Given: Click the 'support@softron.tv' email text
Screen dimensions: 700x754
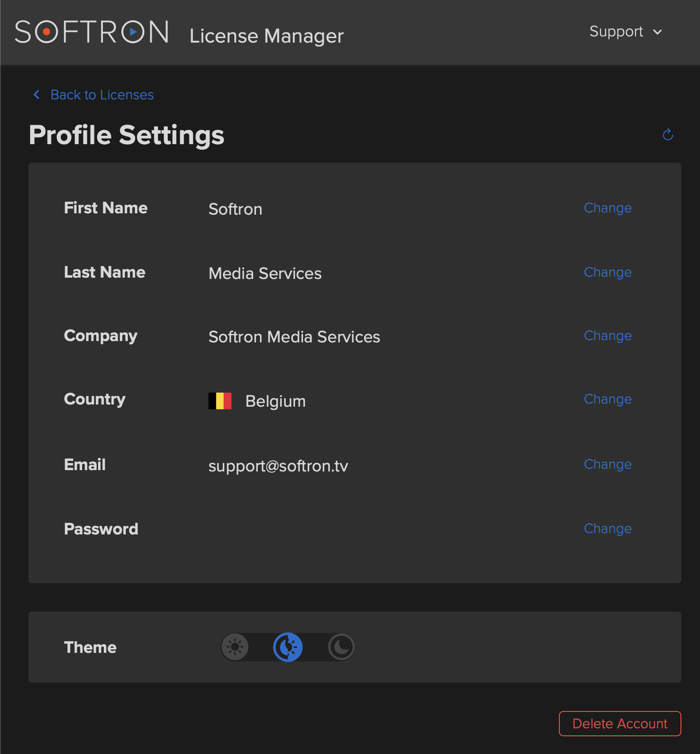Looking at the screenshot, I should click(x=278, y=466).
